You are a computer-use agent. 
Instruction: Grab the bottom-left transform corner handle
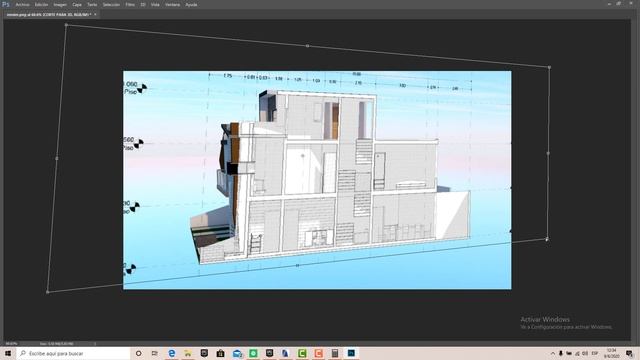48,292
